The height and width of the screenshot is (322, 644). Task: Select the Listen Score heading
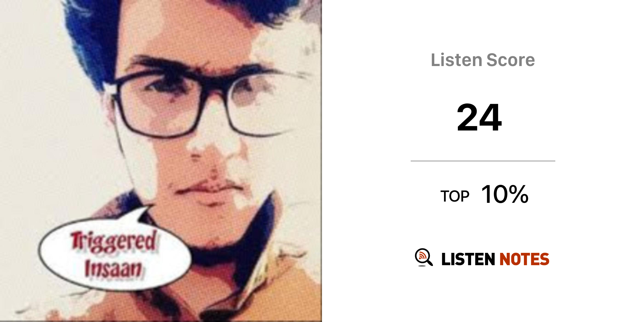[x=483, y=60]
